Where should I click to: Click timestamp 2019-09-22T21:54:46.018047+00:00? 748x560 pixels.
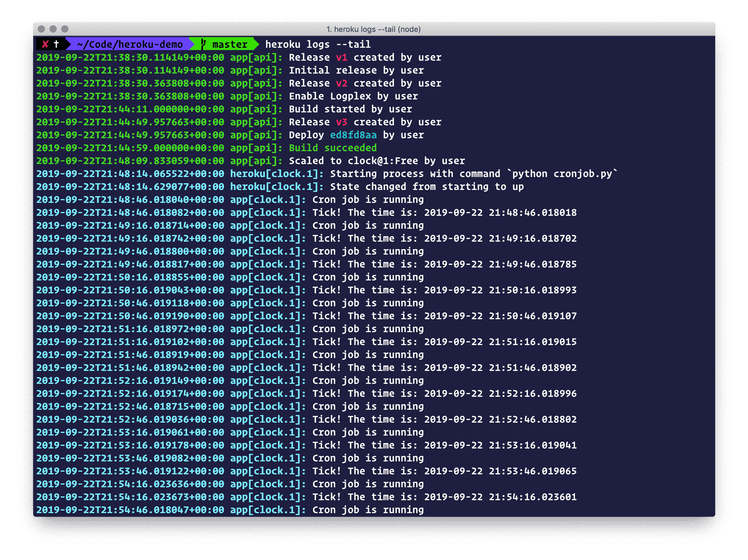[130, 510]
